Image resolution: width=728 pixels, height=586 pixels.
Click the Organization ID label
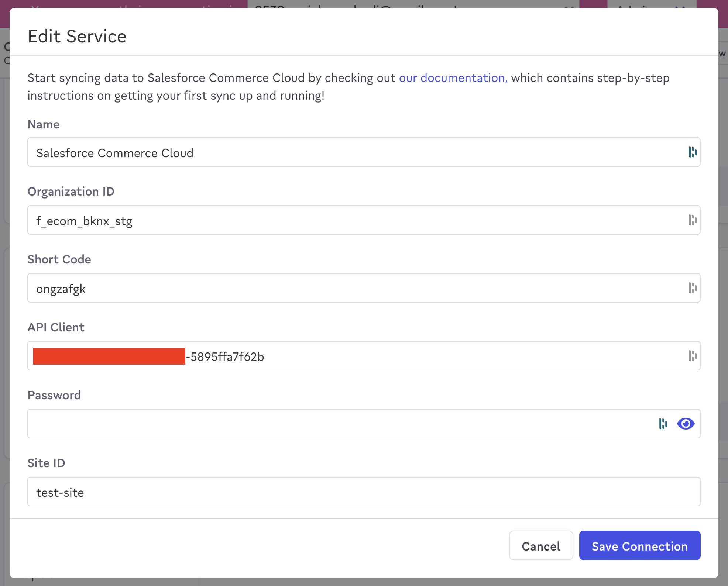[x=71, y=192]
